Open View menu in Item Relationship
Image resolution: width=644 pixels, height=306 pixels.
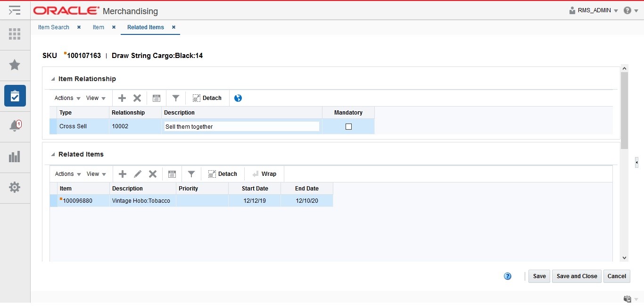(96, 98)
